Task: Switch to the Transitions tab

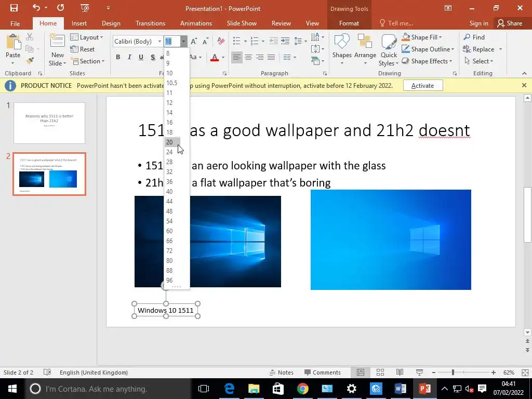Action: pyautogui.click(x=150, y=23)
